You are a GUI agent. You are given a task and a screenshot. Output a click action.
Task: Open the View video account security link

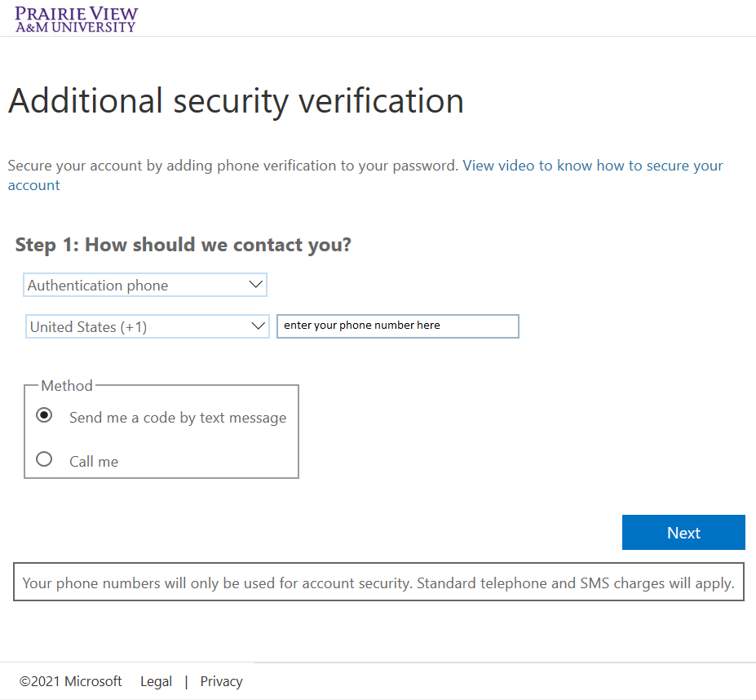(x=593, y=166)
